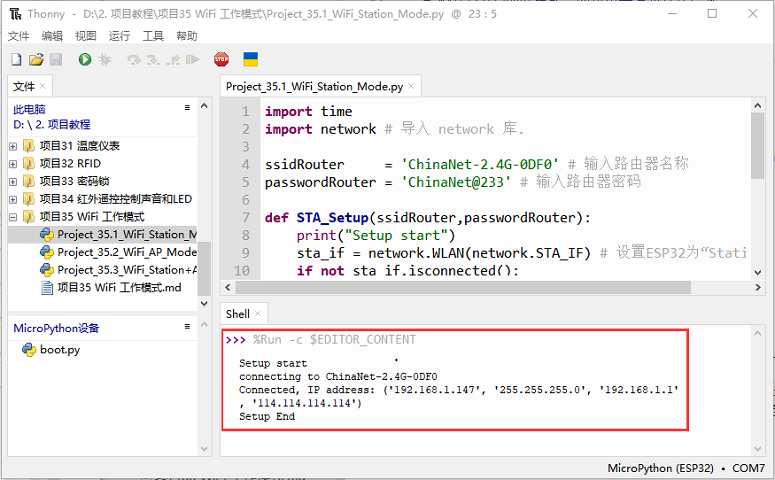Expand the 项目33 密码锁 folder
The width and height of the screenshot is (775, 480).
[x=13, y=182]
